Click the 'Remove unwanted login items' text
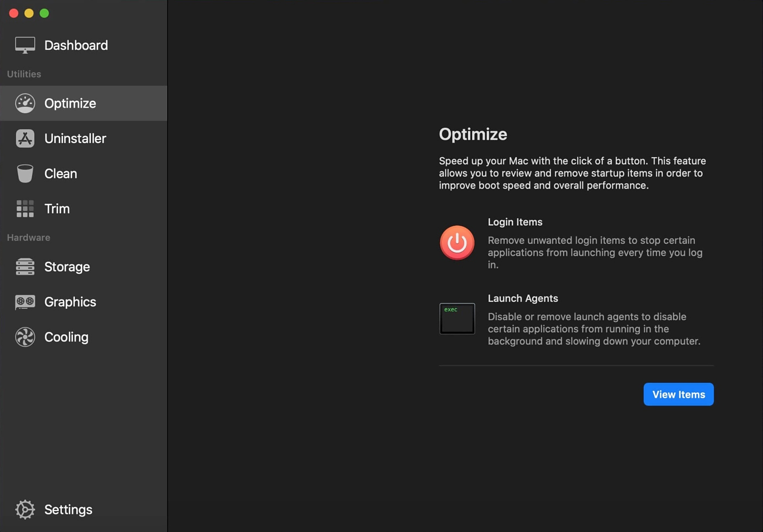This screenshot has width=763, height=532. (595, 252)
